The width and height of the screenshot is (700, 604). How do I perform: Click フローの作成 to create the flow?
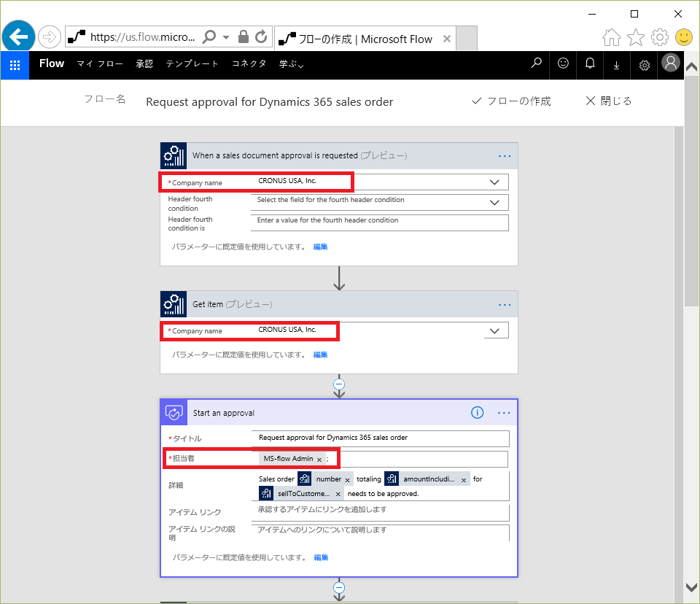pos(511,101)
